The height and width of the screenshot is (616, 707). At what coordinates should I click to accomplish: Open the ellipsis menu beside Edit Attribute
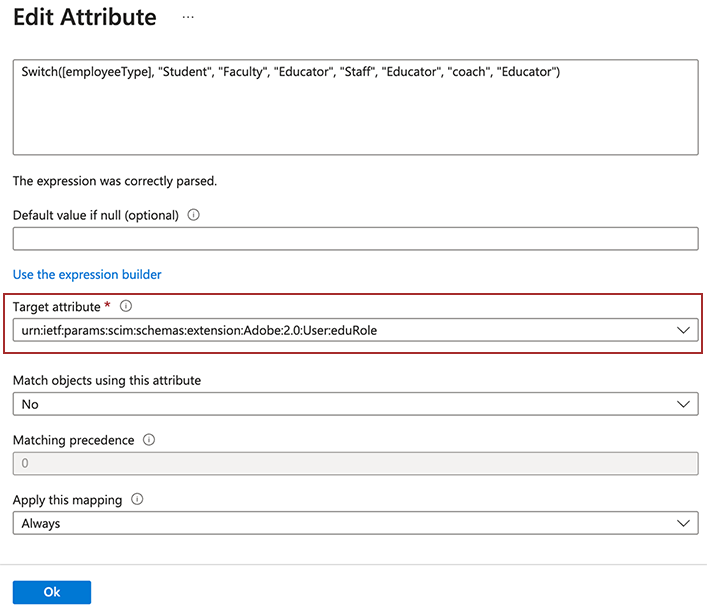click(188, 18)
